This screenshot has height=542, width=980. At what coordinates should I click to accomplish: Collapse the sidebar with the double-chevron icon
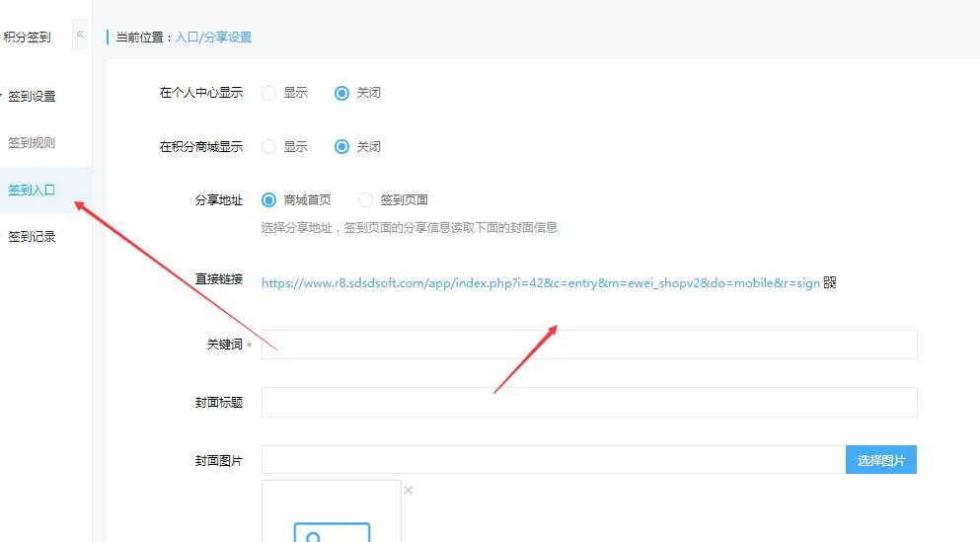(80, 34)
